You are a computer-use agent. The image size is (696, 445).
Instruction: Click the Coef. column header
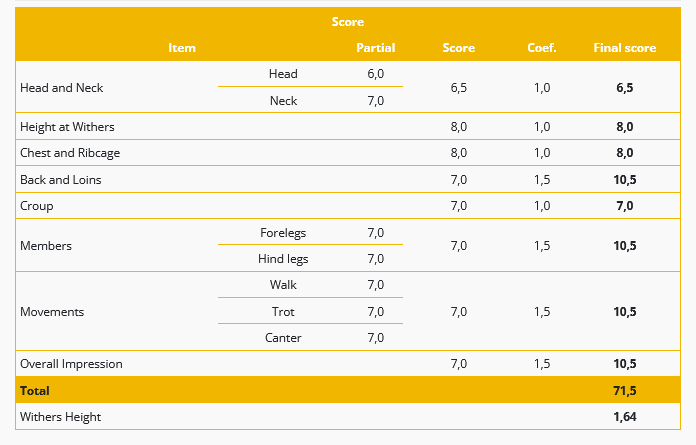tap(542, 48)
